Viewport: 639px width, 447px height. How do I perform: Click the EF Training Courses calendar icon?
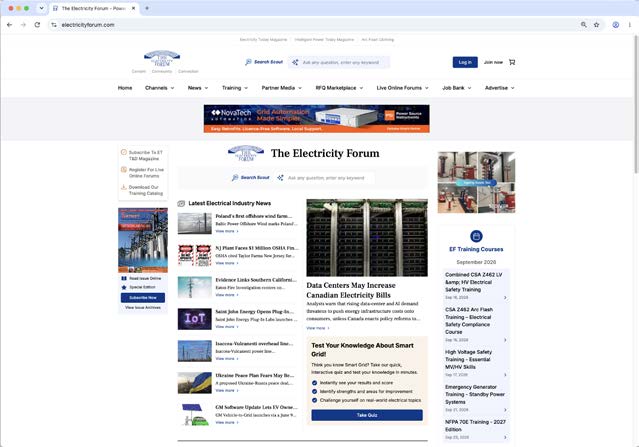coord(476,236)
